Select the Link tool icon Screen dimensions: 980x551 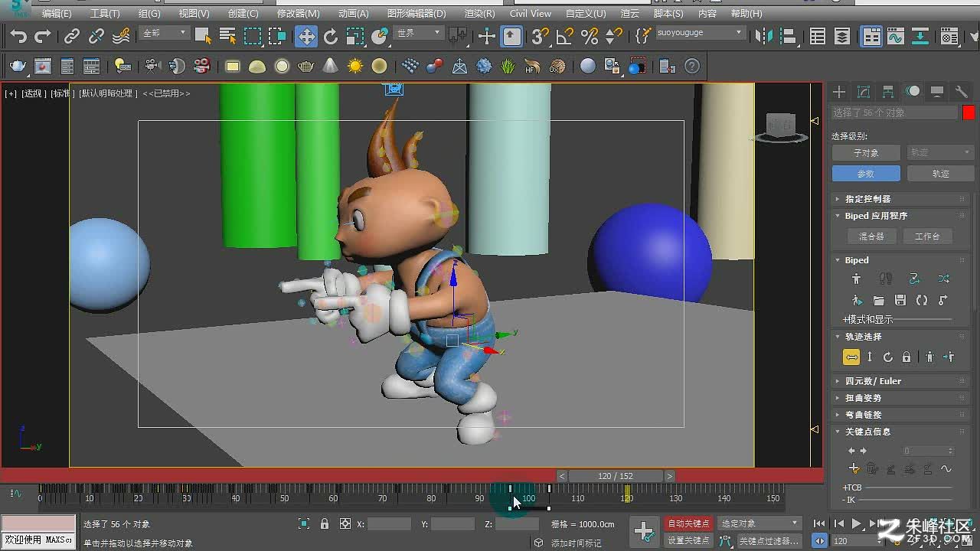click(x=72, y=36)
